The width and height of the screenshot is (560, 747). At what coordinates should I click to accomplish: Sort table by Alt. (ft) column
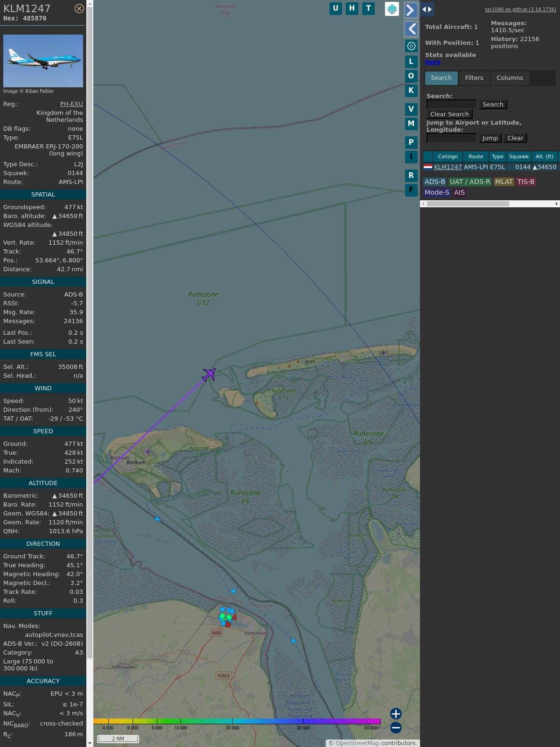(x=545, y=157)
